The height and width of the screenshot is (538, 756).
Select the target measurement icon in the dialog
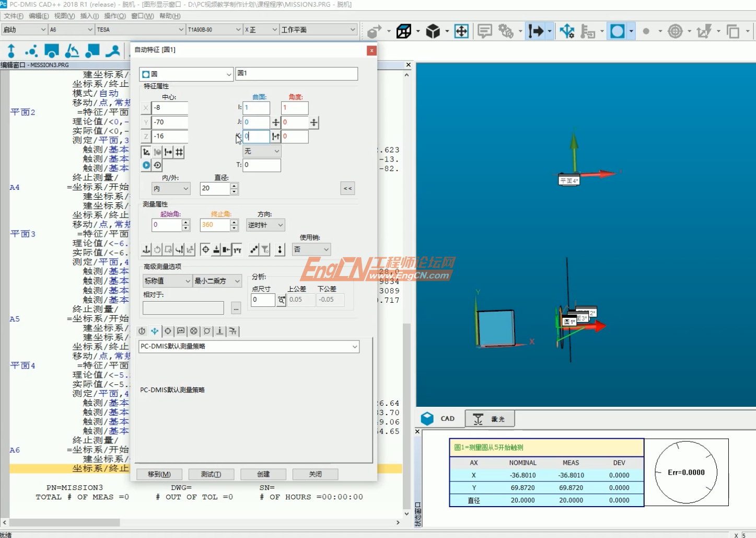coord(206,249)
